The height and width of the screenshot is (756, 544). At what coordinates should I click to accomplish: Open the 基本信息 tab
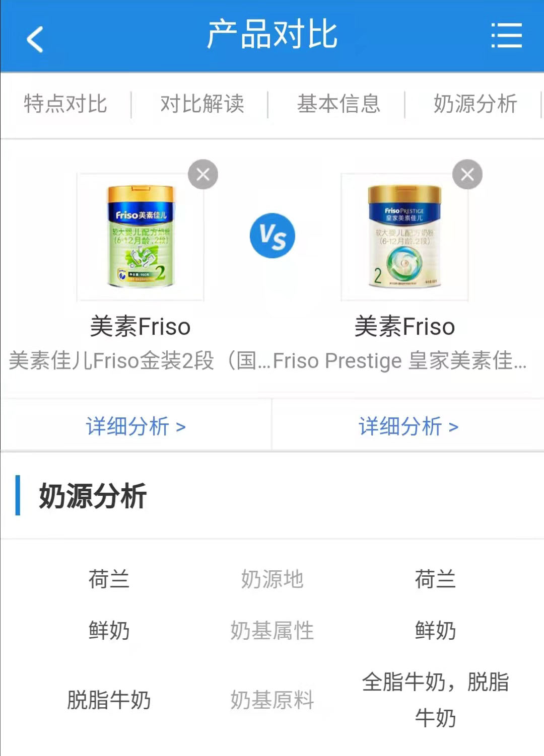338,104
